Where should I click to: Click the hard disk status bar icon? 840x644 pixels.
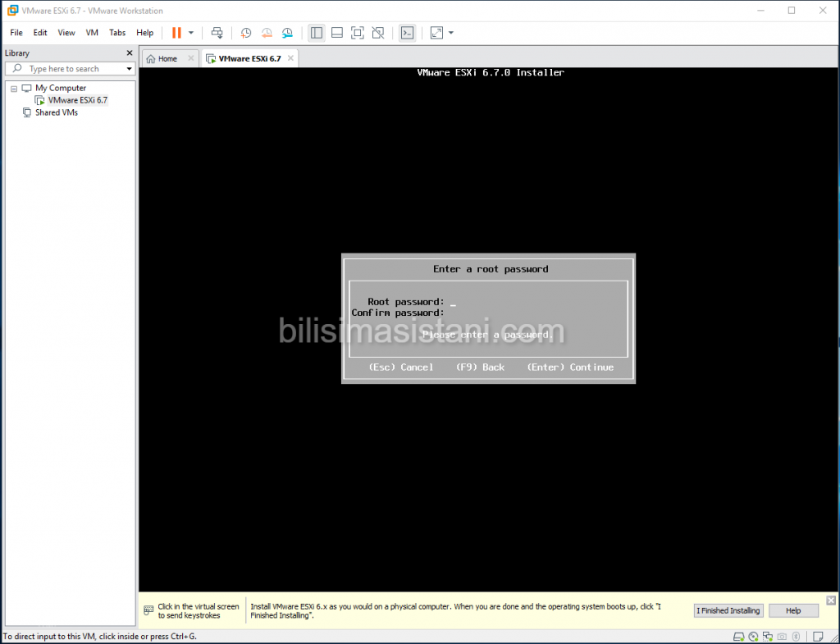(739, 637)
